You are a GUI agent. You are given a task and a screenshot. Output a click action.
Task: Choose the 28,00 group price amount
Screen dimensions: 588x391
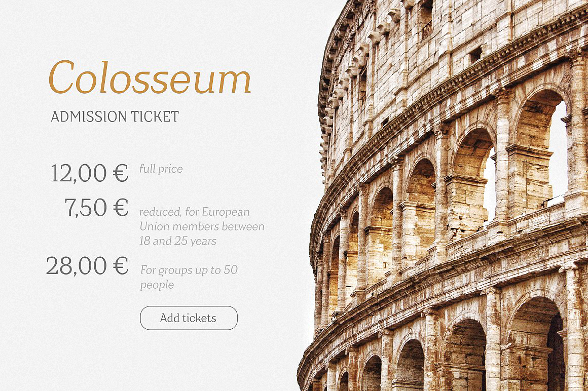pyautogui.click(x=76, y=266)
